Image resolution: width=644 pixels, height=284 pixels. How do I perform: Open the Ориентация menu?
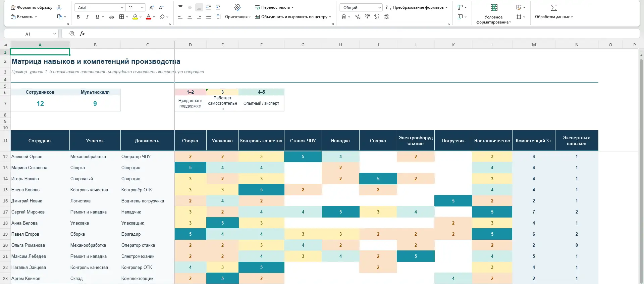pos(238,17)
